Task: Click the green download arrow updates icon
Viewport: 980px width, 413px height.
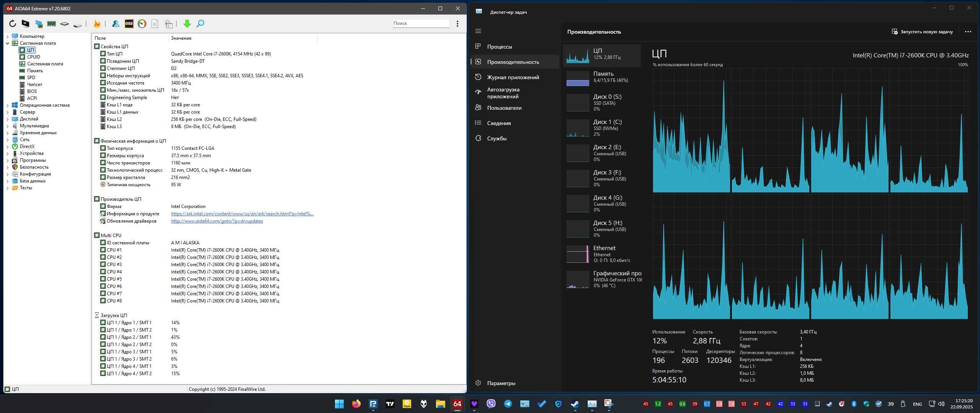Action: point(187,24)
